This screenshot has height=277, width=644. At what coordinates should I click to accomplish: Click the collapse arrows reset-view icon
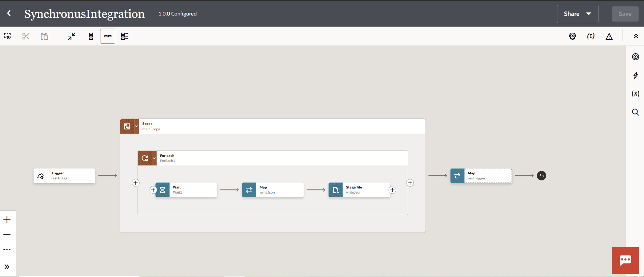click(71, 36)
